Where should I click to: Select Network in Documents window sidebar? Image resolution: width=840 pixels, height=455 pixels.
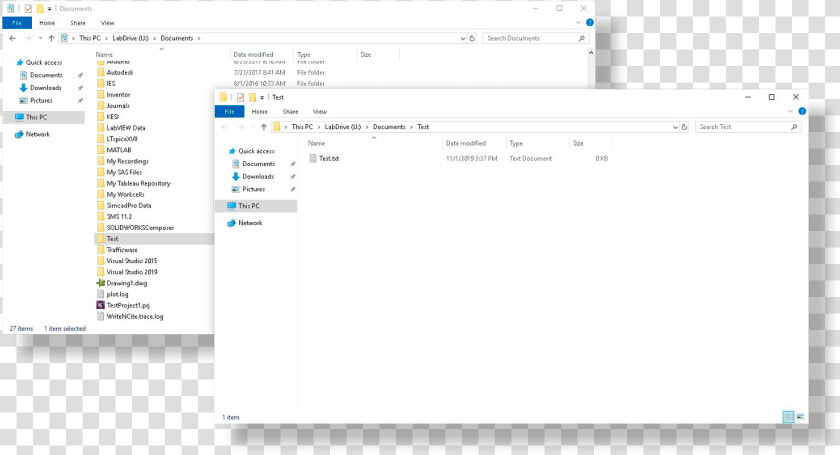tap(38, 135)
